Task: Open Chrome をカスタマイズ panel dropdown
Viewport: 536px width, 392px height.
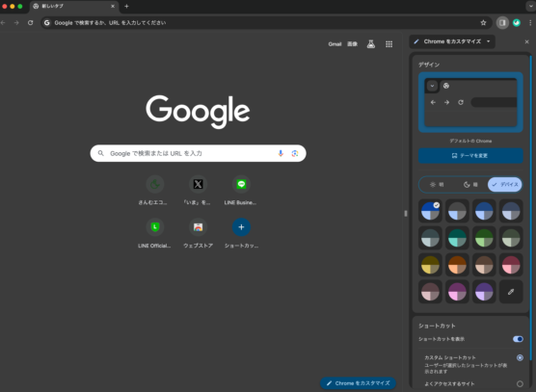Action: [x=452, y=41]
